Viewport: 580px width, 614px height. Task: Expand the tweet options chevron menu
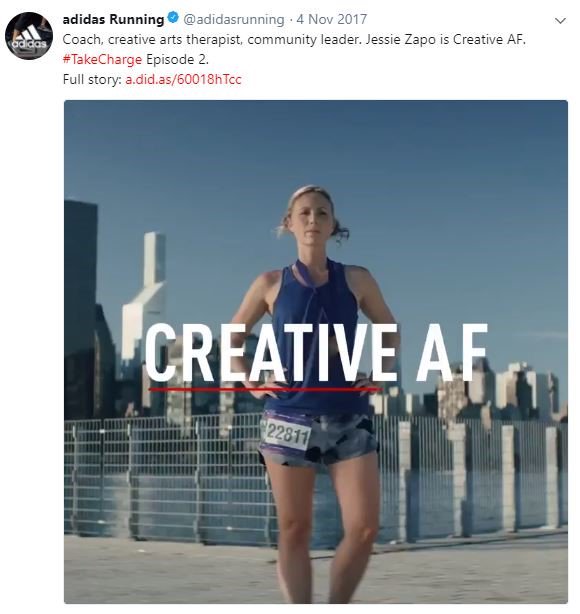pos(560,21)
